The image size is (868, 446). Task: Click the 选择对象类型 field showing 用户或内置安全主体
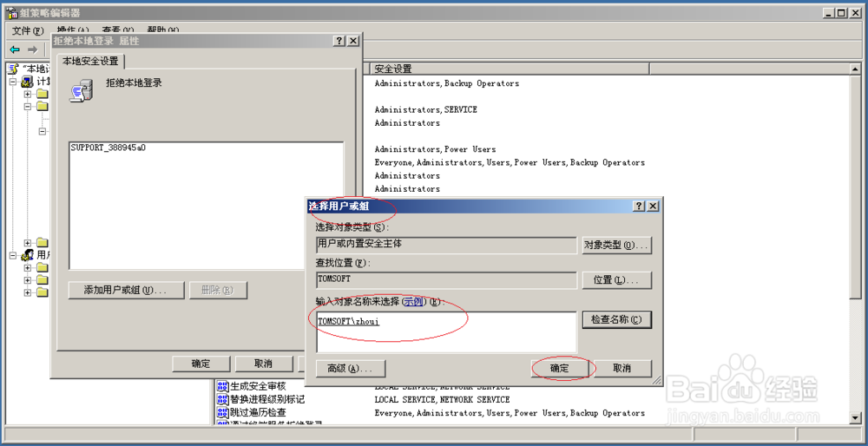point(446,245)
